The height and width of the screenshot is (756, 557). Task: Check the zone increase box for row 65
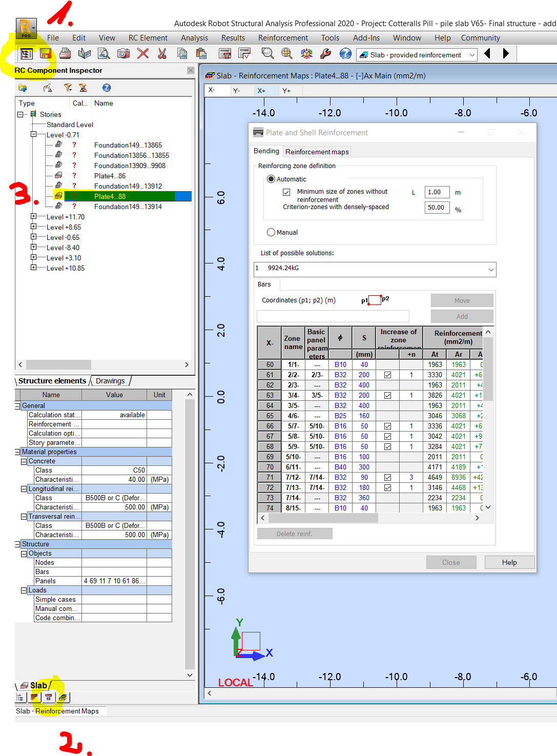[x=388, y=416]
